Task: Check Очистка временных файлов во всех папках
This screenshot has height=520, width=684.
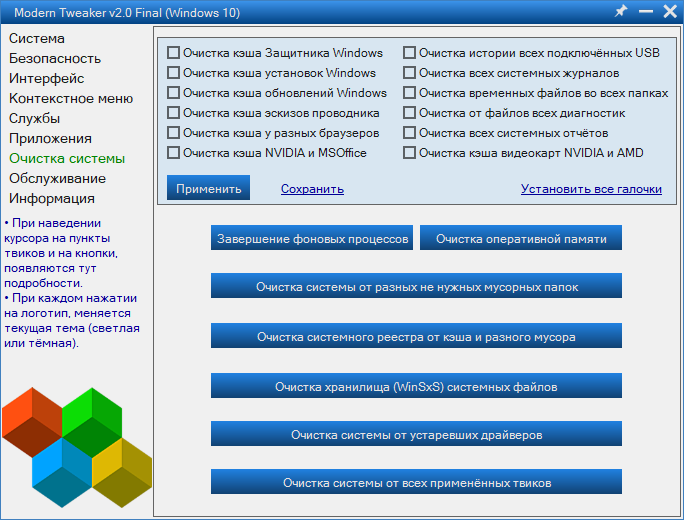Action: (409, 93)
